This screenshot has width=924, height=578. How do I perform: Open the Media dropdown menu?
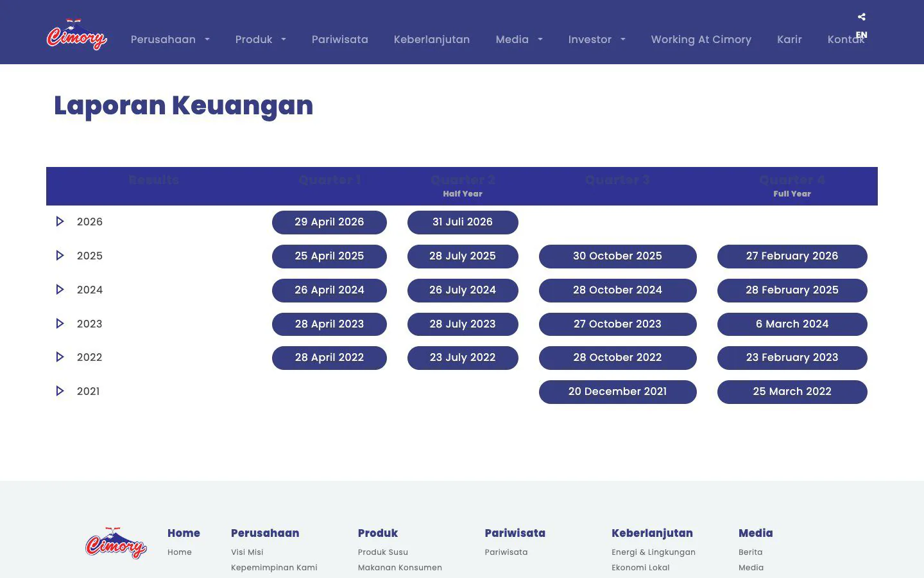click(519, 39)
